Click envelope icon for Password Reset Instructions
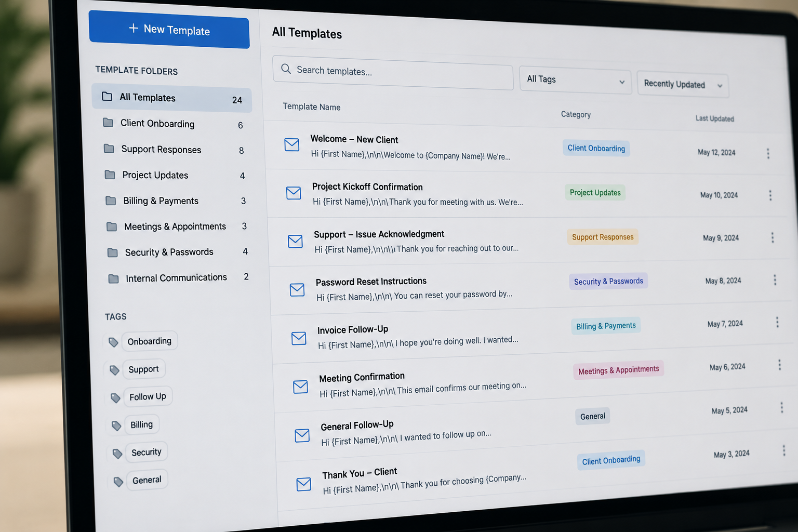 [x=297, y=289]
